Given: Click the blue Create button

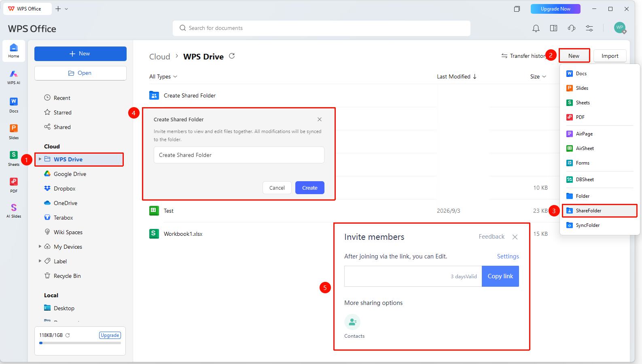Looking at the screenshot, I should [310, 188].
